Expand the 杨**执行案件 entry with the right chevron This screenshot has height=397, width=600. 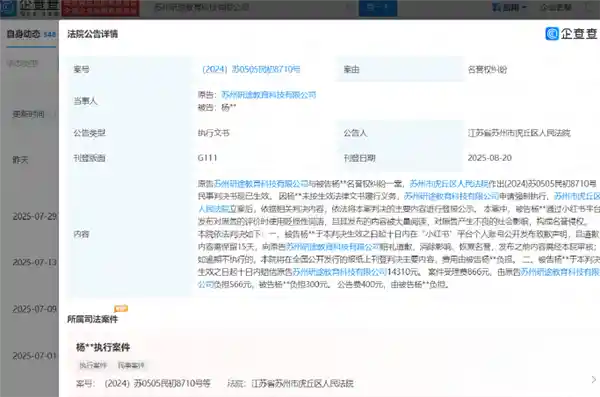(x=593, y=379)
